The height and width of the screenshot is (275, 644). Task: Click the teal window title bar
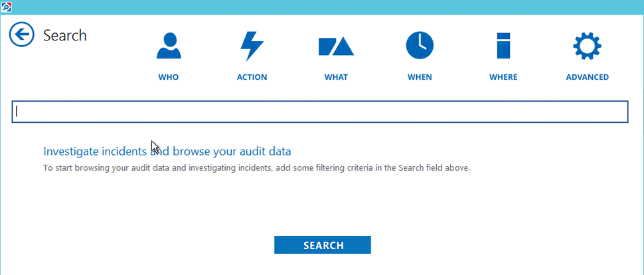(x=322, y=7)
